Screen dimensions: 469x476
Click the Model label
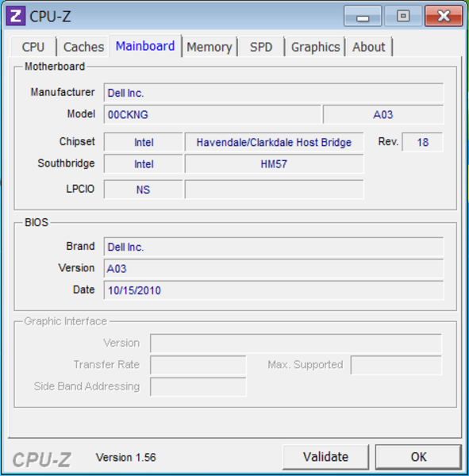point(81,113)
